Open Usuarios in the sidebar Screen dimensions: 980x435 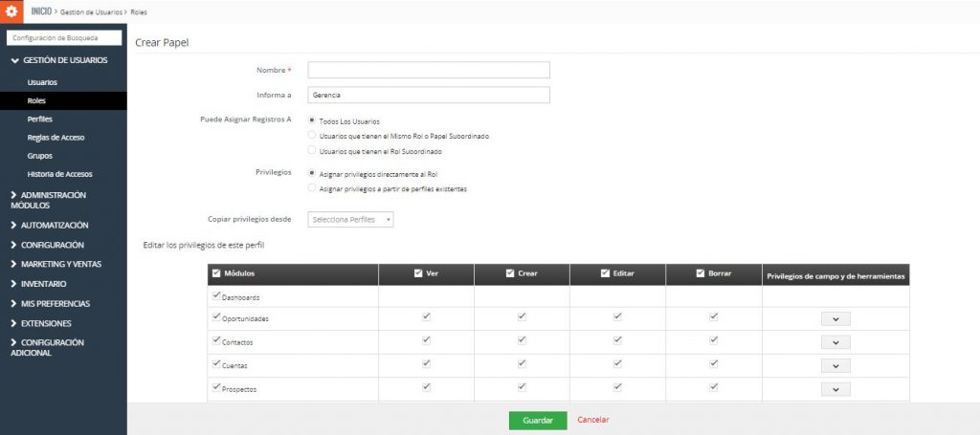tap(42, 82)
